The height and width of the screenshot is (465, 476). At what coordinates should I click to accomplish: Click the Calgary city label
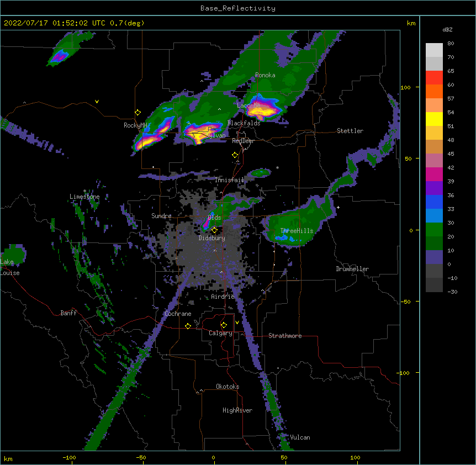click(x=220, y=333)
